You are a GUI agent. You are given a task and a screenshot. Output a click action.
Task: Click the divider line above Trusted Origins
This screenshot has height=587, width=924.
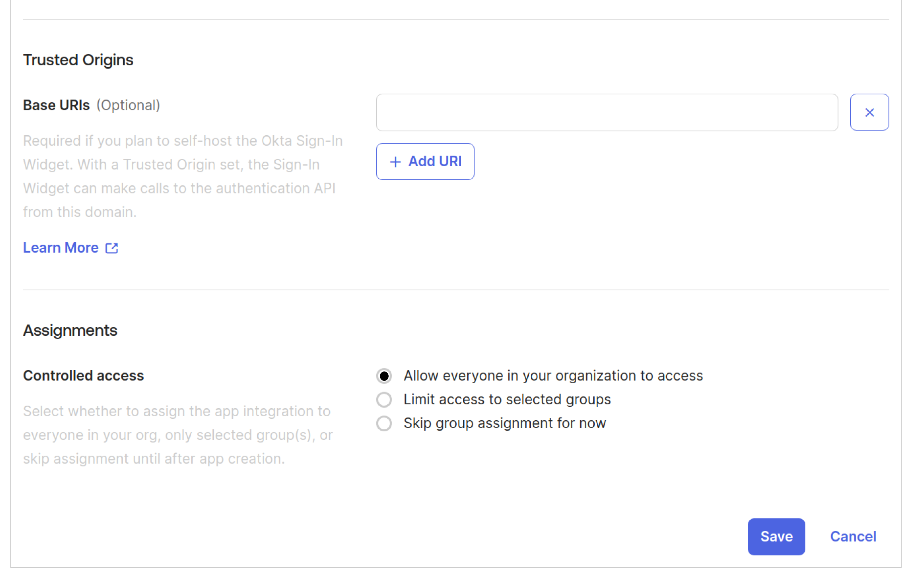click(x=456, y=19)
